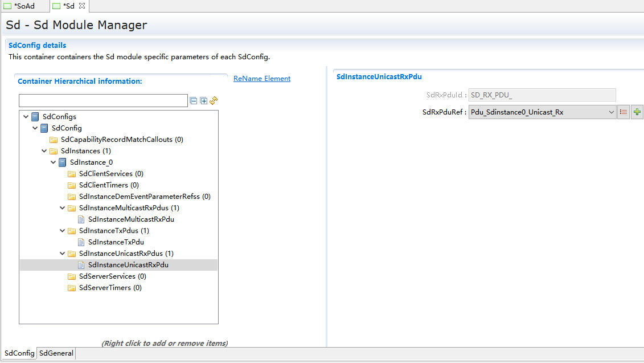Click the expand all tree icon
The width and height of the screenshot is (644, 363).
(204, 101)
